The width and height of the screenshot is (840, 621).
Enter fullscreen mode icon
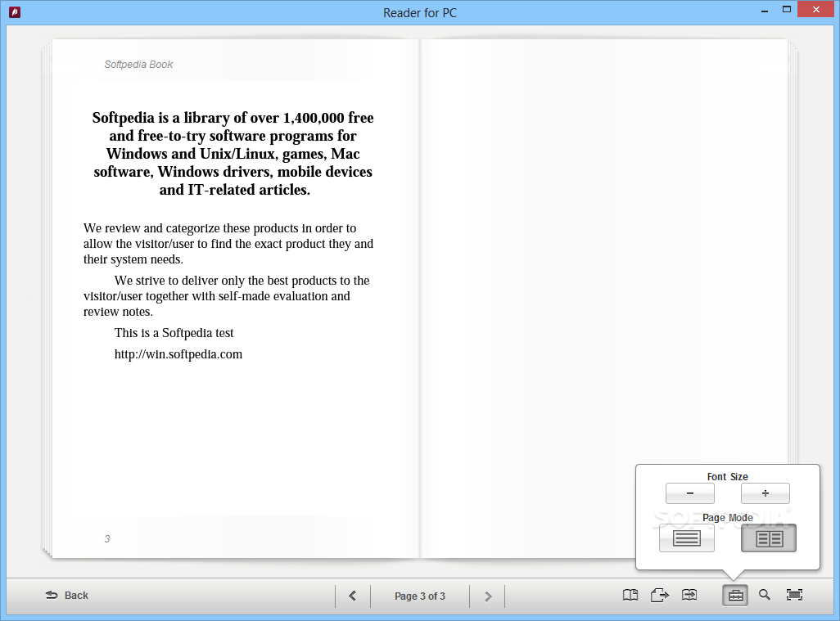(x=794, y=595)
